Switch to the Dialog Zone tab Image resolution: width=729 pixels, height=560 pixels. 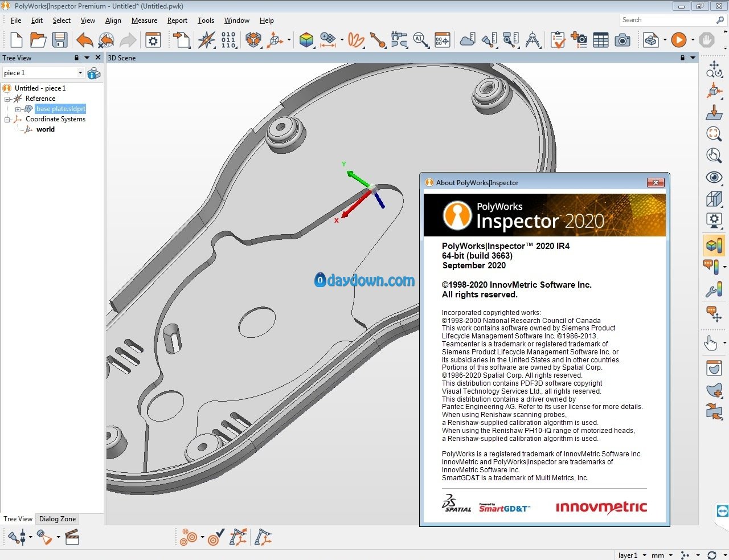click(x=58, y=519)
